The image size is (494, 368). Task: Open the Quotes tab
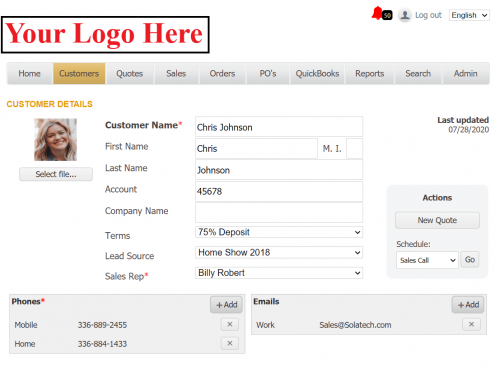130,73
